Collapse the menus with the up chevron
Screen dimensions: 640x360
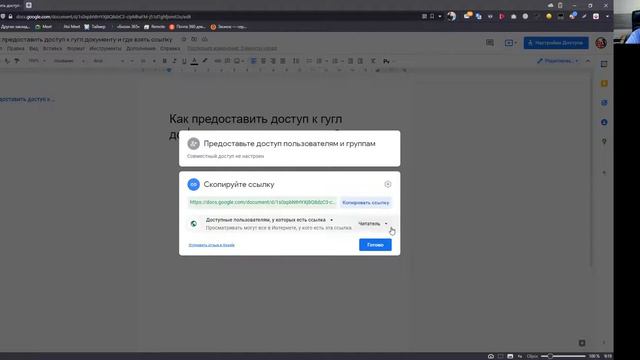coord(588,61)
